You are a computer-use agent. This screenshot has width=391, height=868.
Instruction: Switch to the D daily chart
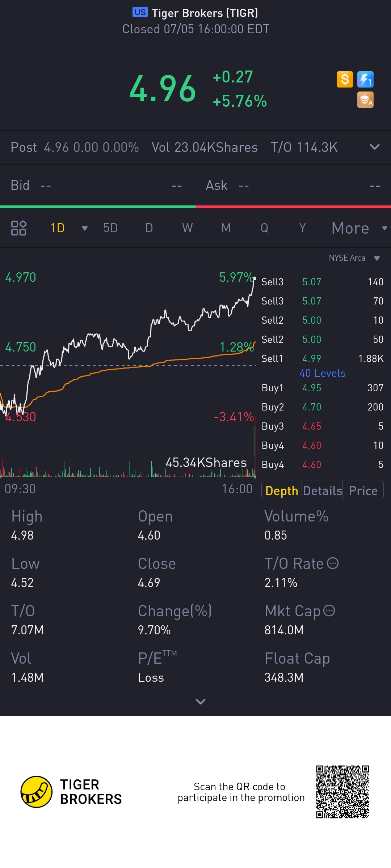point(149,228)
